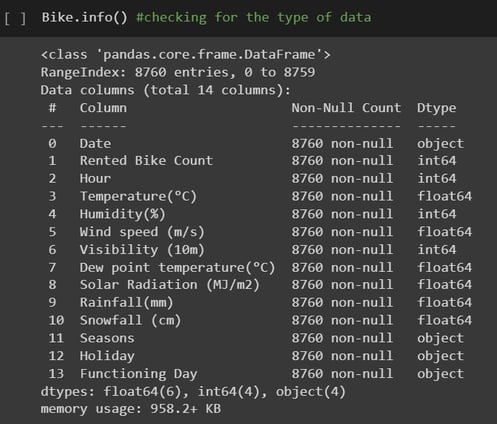This screenshot has width=497, height=424.
Task: Click the 'Snowfall (cm)' column name
Action: [x=130, y=320]
